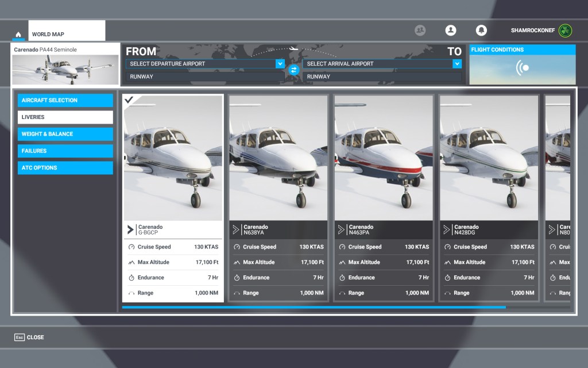Click the horizontal livery scrollbar
Image resolution: width=588 pixels, height=368 pixels.
pos(314,307)
